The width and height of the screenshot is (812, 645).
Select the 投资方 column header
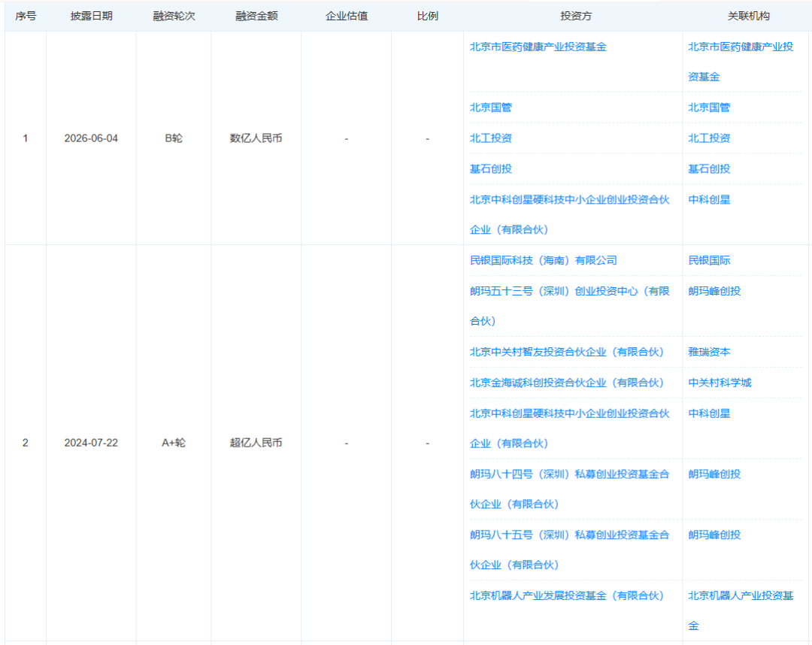tap(576, 16)
